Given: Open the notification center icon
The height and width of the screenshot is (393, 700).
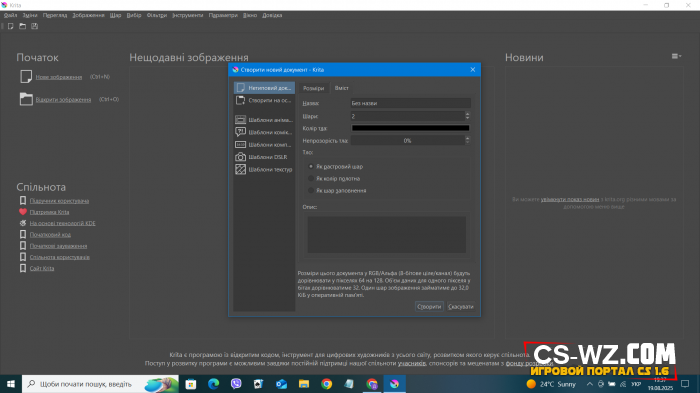Looking at the screenshot, I should (x=685, y=384).
